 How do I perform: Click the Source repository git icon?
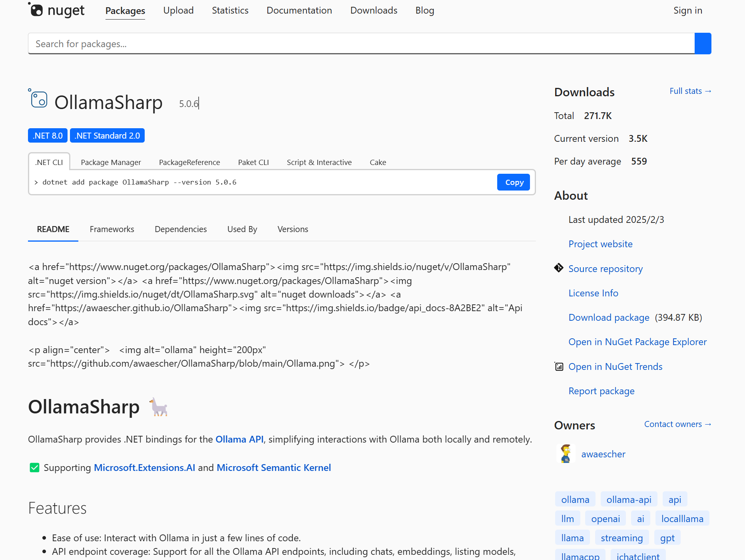pos(559,268)
